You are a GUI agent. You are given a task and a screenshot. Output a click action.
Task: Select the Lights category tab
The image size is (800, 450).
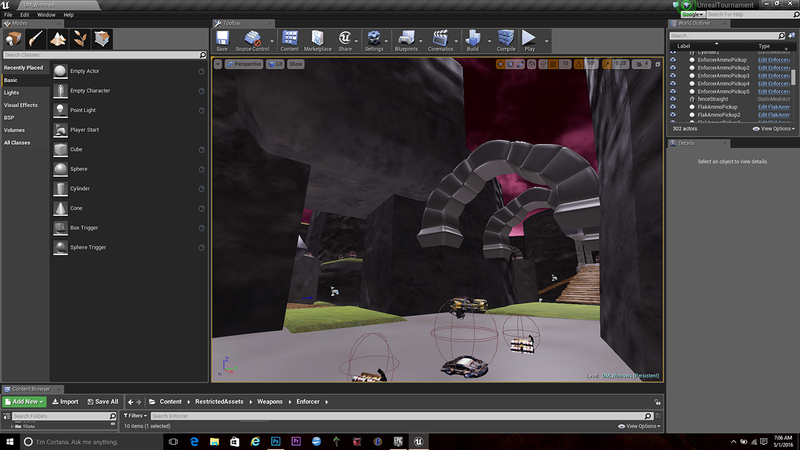point(11,92)
